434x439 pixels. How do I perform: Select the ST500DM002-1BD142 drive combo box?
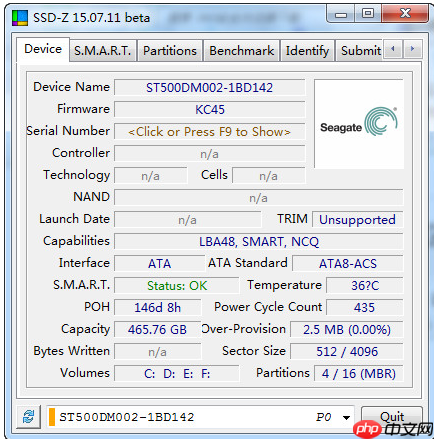pyautogui.click(x=200, y=417)
